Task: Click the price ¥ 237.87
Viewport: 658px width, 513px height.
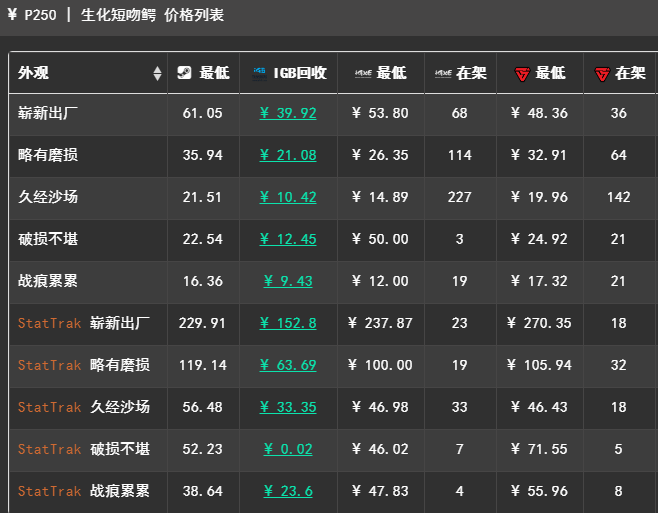Action: pyautogui.click(x=380, y=323)
